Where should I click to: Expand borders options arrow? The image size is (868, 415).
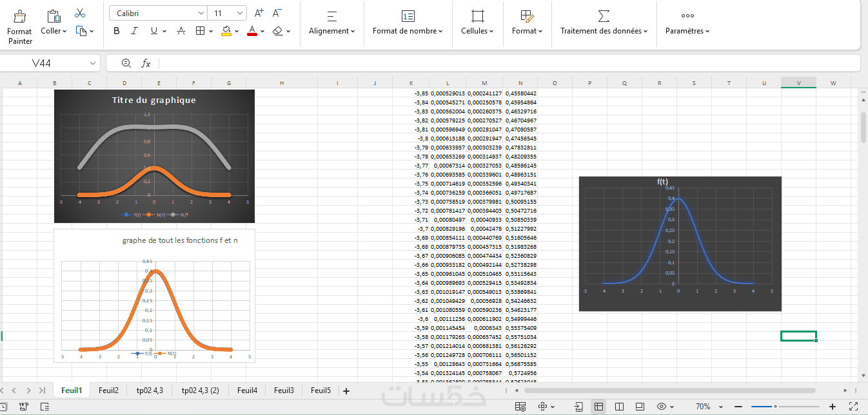[211, 31]
